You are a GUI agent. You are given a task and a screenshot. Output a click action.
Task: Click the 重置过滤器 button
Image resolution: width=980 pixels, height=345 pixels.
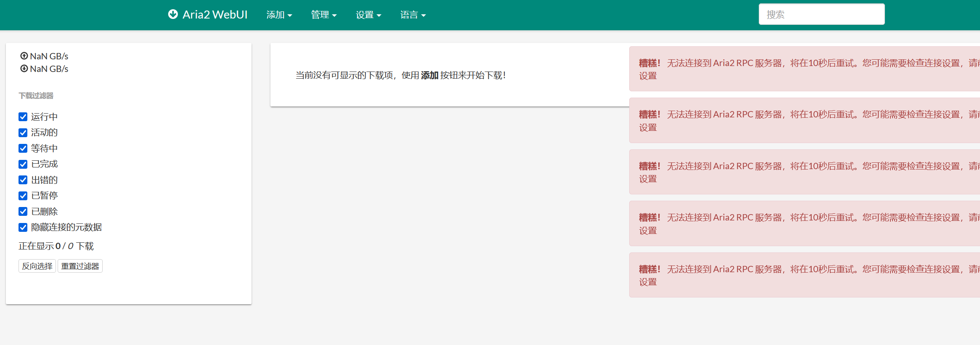(x=80, y=266)
